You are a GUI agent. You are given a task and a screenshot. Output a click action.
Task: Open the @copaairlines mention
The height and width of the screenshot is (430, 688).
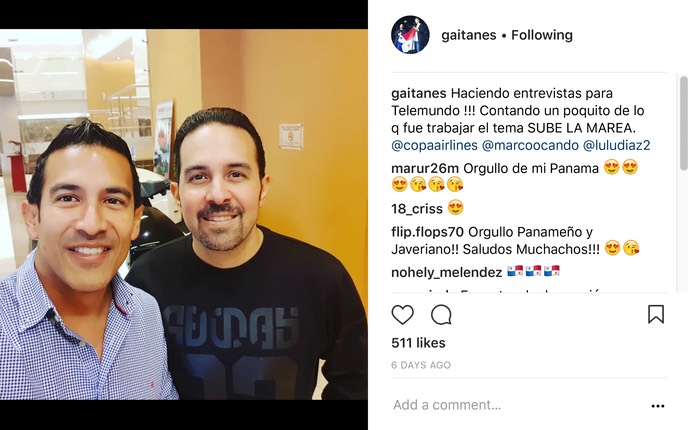434,145
